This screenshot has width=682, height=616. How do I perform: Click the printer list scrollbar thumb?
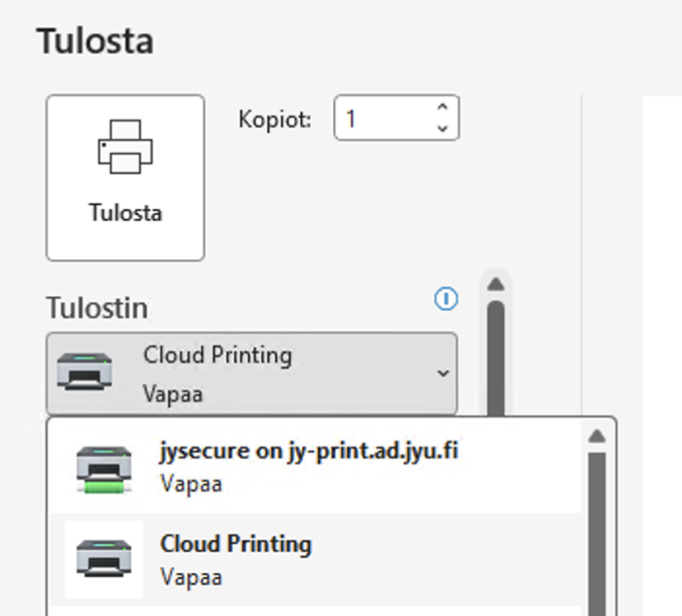597,534
